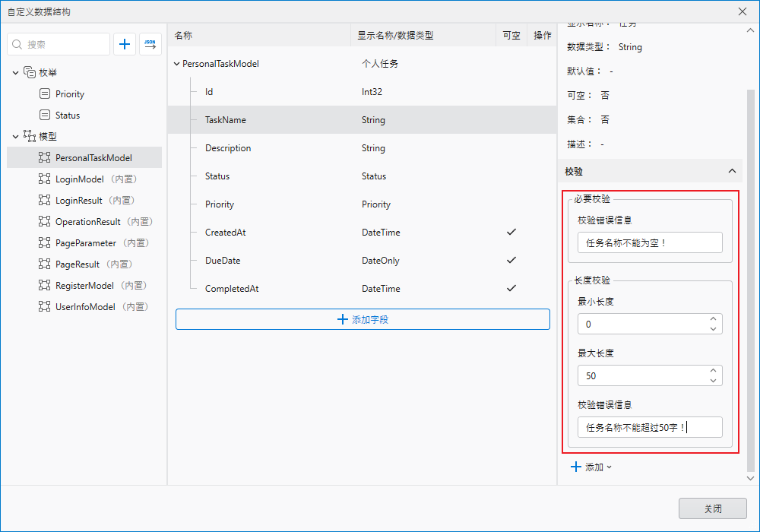760x532 pixels.
Task: Click the Status enum icon in tree
Action: pos(45,116)
